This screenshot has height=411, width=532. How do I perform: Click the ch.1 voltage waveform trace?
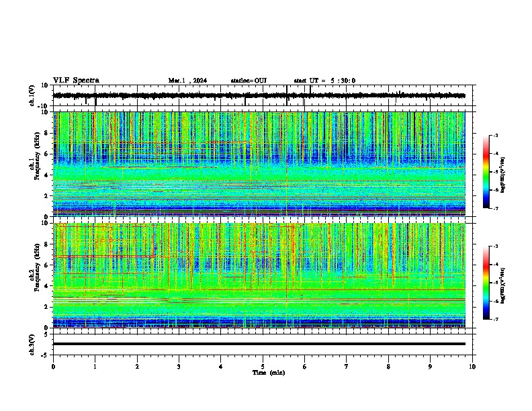[x=259, y=95]
